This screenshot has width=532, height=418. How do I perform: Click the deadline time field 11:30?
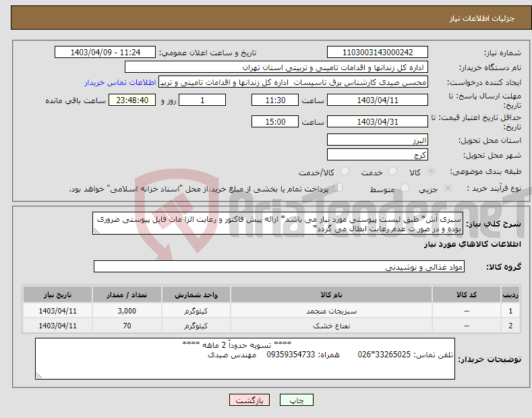[x=275, y=100]
